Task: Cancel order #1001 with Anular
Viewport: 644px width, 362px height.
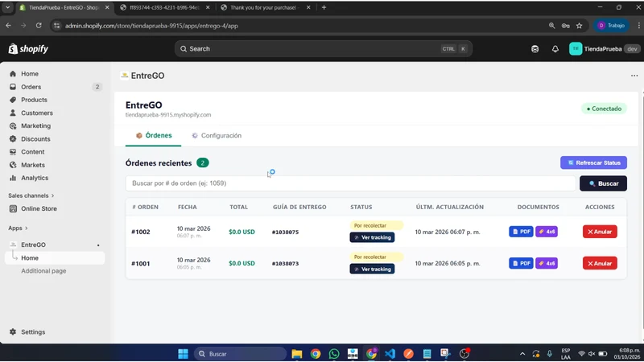Action: [x=600, y=264]
